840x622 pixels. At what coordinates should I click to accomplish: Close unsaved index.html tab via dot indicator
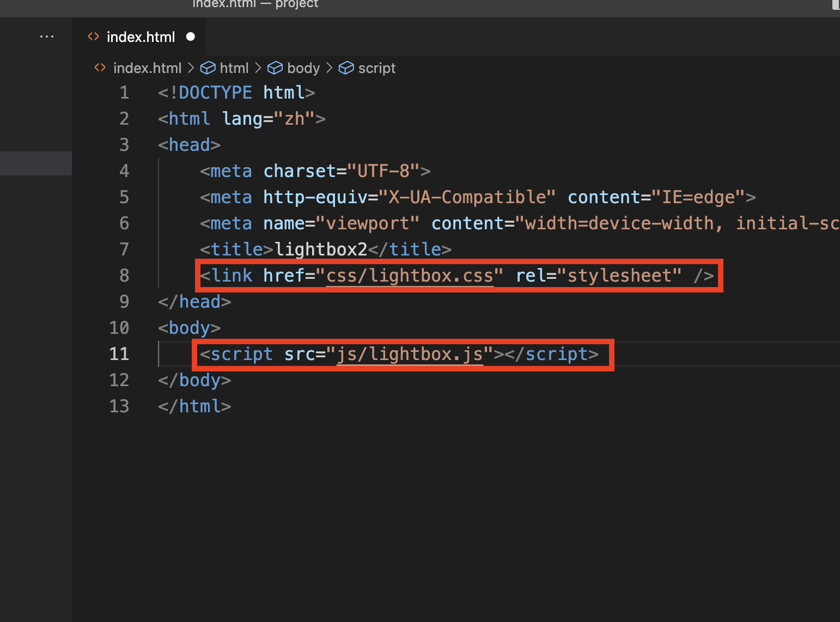[x=191, y=36]
